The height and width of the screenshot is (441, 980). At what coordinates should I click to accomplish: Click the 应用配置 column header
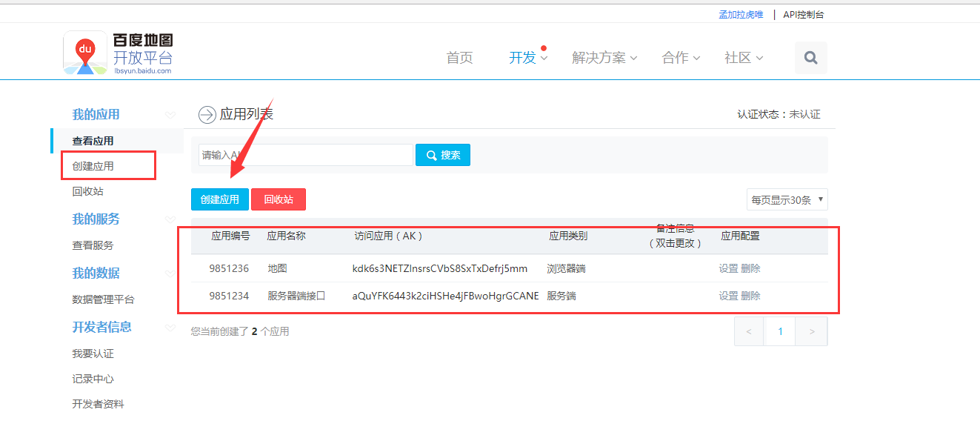tap(741, 236)
